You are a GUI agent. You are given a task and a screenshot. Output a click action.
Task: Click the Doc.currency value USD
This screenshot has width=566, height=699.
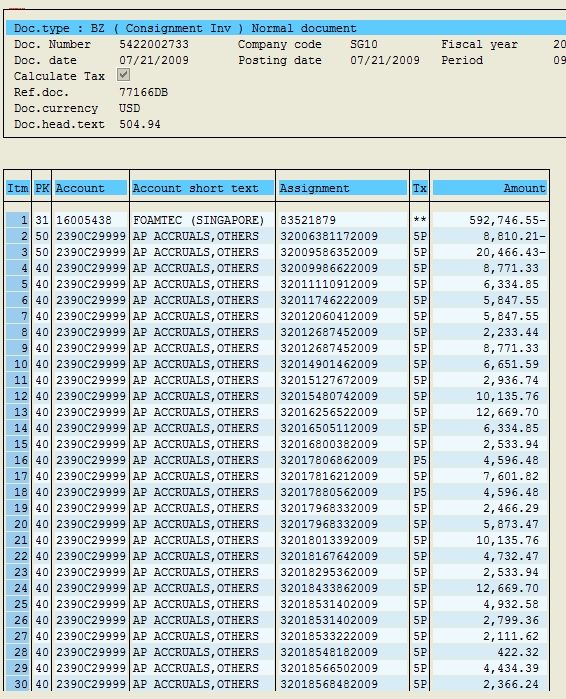click(130, 109)
